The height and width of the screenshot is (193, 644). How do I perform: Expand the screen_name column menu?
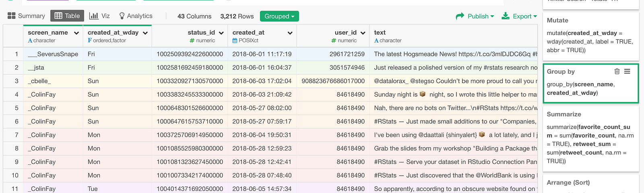pyautogui.click(x=76, y=33)
